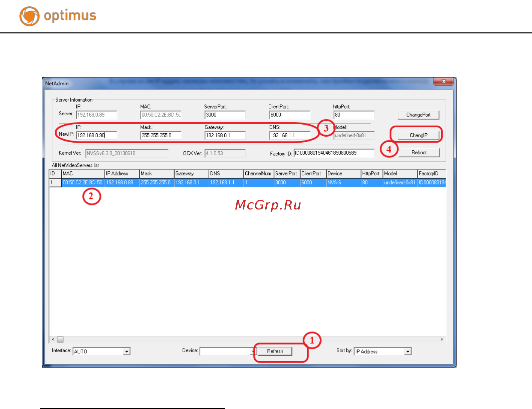Image resolution: width=532 pixels, height=409 pixels.
Task: Click DNS cell 192.168.1.1 in list
Action: click(226, 182)
